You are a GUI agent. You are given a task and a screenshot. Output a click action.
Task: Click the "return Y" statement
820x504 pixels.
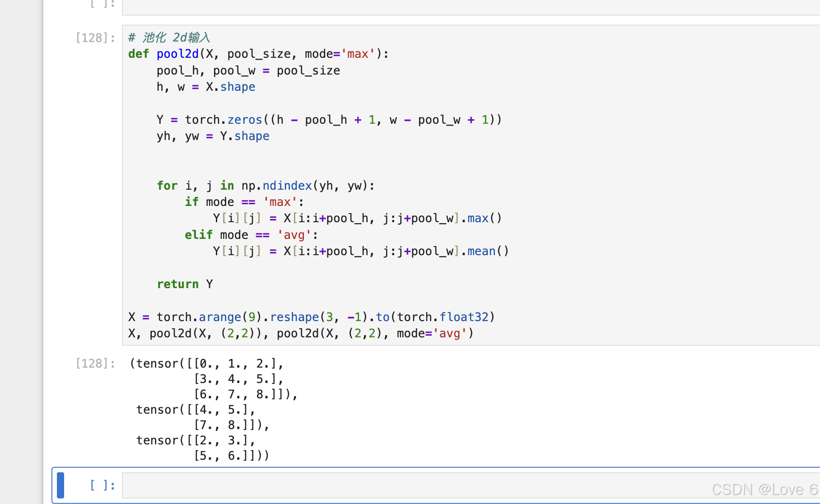coord(185,284)
